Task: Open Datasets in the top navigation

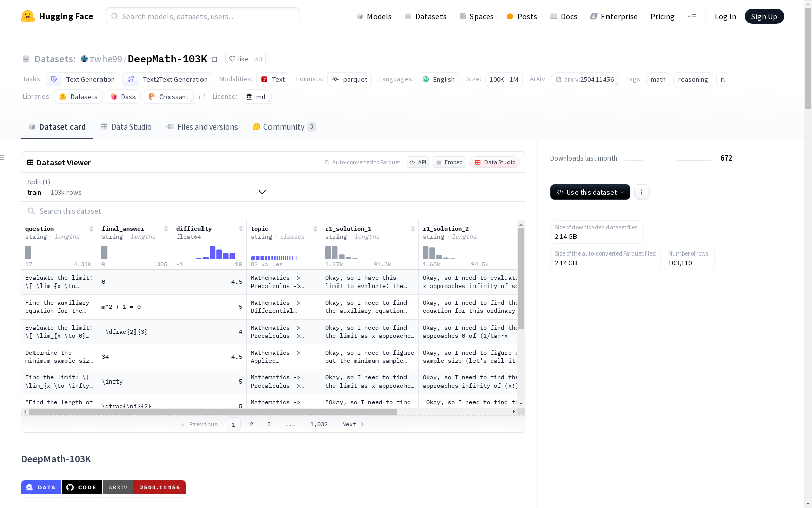Action: pos(425,16)
